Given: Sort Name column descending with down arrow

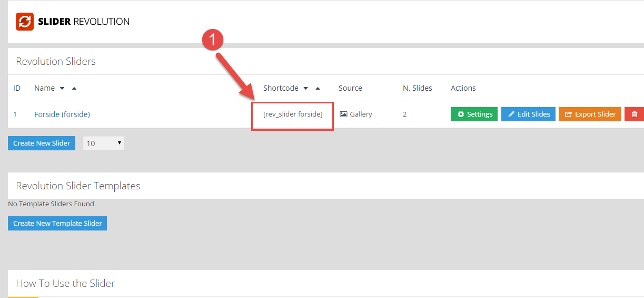Looking at the screenshot, I should (x=62, y=89).
